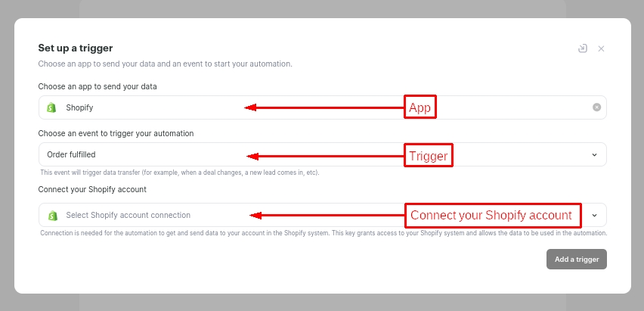
Task: Click the red Connect your Shopify account annotation
Action: [492, 216]
